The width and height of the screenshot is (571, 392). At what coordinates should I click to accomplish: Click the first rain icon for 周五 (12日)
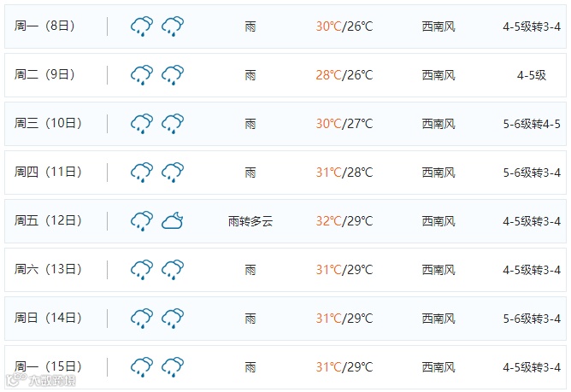click(142, 220)
